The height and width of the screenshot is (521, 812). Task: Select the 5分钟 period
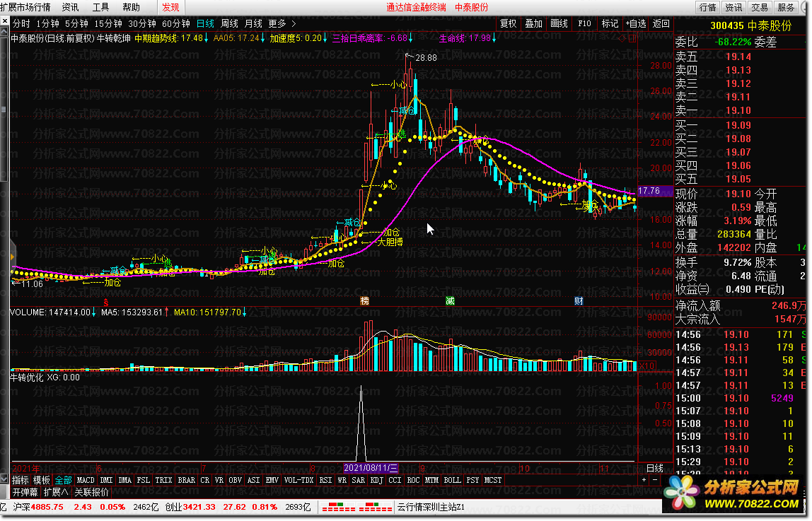pyautogui.click(x=76, y=23)
